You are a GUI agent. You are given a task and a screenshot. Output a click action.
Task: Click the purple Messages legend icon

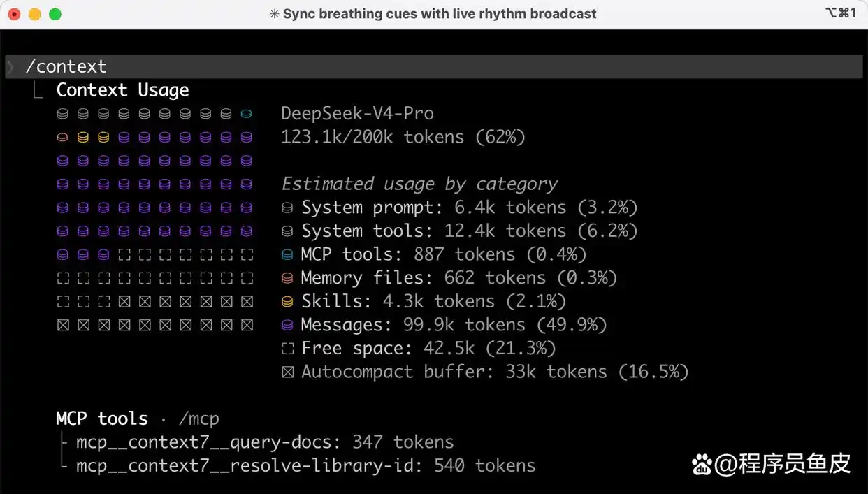coord(287,325)
